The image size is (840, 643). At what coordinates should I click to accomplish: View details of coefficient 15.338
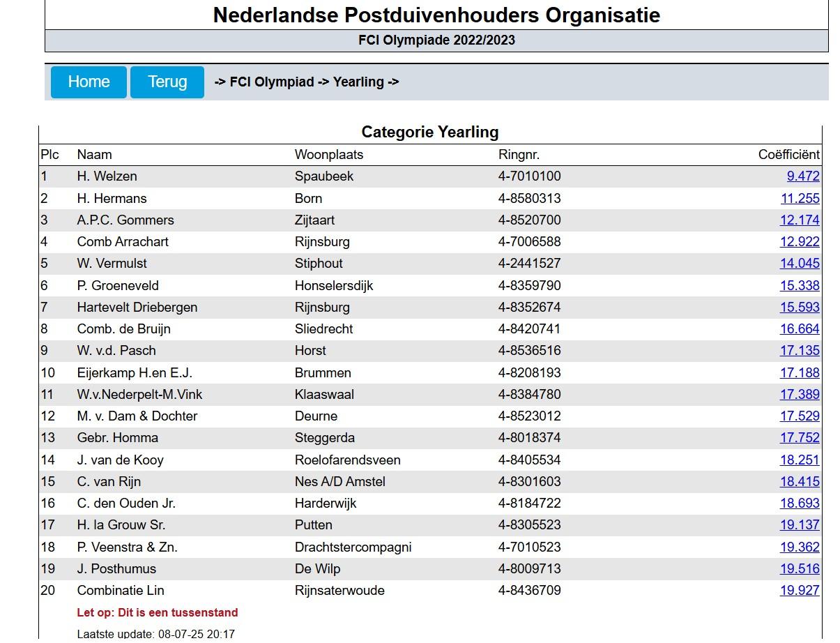800,285
